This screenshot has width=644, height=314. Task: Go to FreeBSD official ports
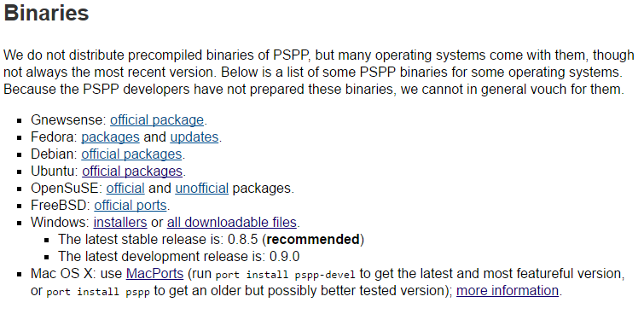(x=131, y=205)
